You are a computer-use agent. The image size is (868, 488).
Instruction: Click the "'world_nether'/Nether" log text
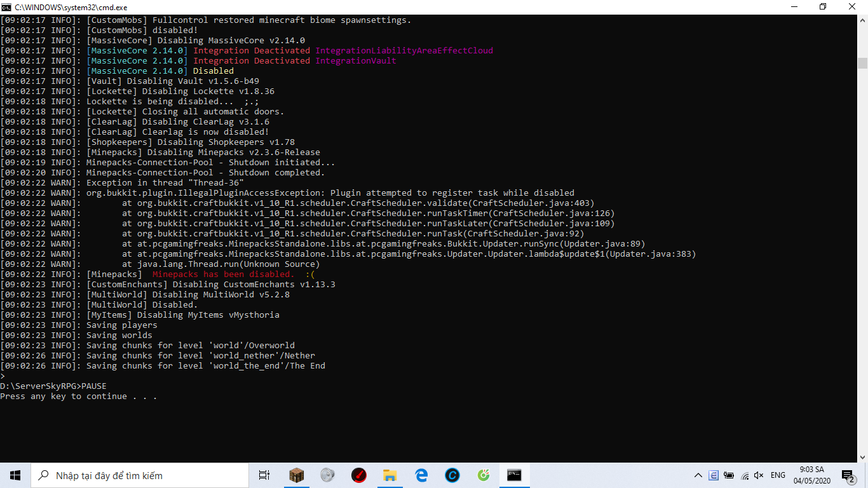262,356
